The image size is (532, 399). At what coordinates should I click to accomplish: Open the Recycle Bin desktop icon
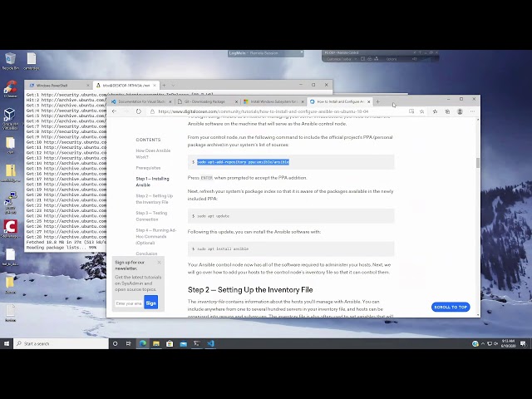pyautogui.click(x=10, y=62)
